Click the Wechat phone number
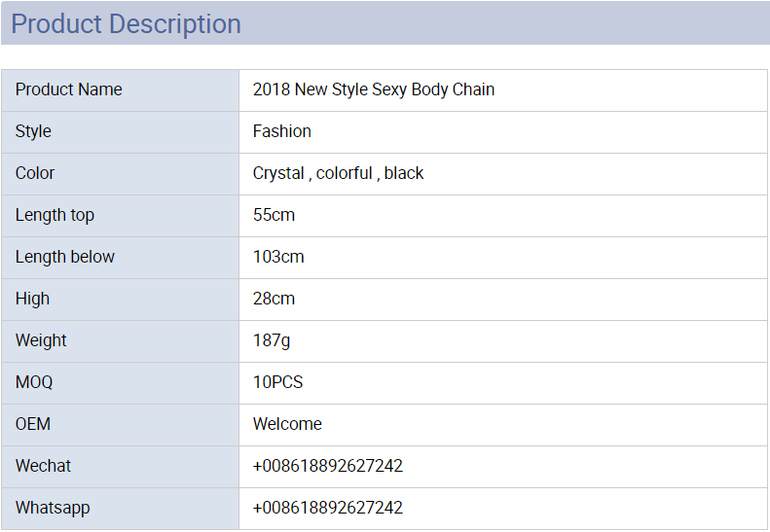770x532 pixels. 327,466
